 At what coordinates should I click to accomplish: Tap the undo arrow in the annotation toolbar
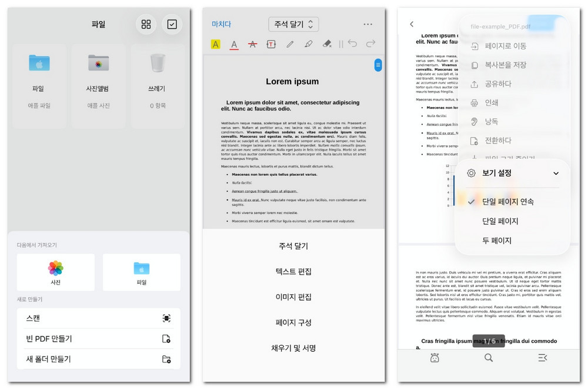[x=353, y=44]
